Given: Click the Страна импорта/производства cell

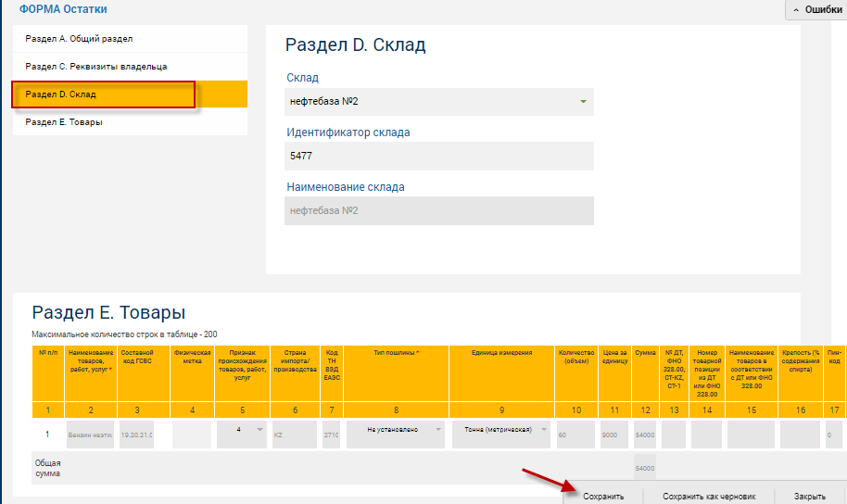Looking at the screenshot, I should 295,434.
